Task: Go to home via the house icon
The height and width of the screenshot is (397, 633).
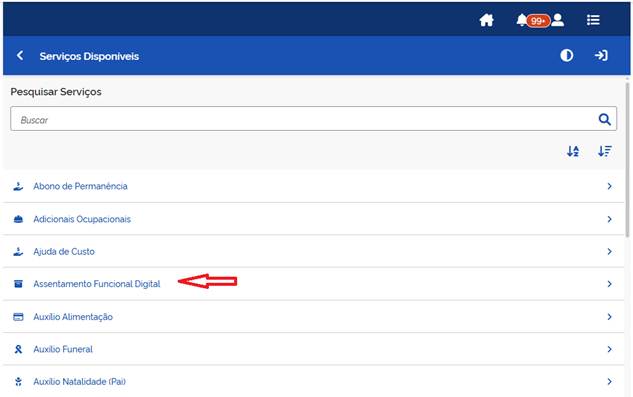Action: [486, 20]
